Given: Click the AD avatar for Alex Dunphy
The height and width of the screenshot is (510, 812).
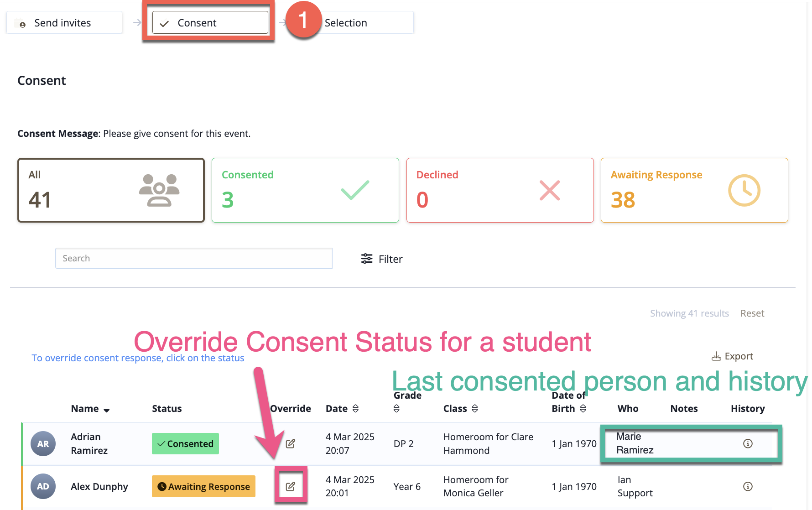Looking at the screenshot, I should [43, 486].
